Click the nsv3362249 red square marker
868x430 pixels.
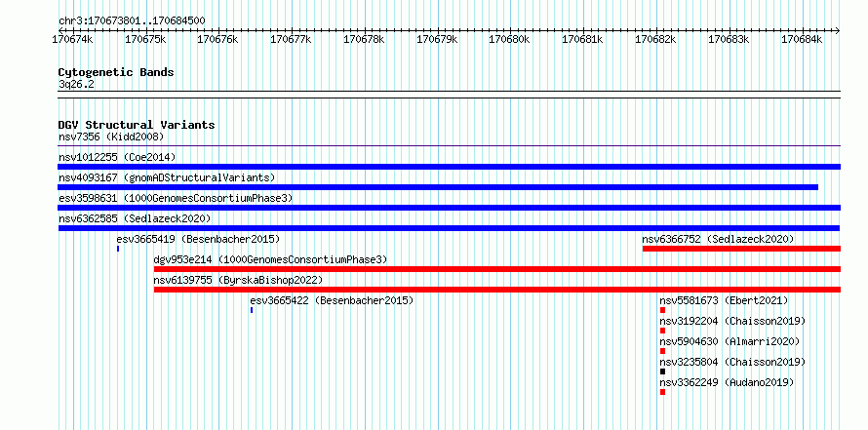(662, 392)
